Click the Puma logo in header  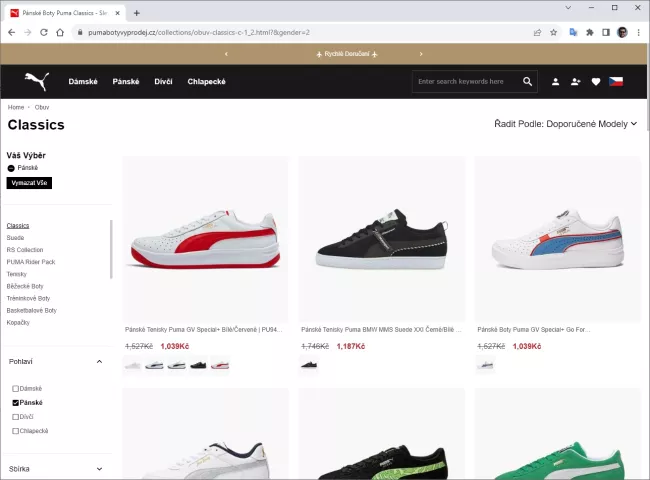tap(37, 81)
